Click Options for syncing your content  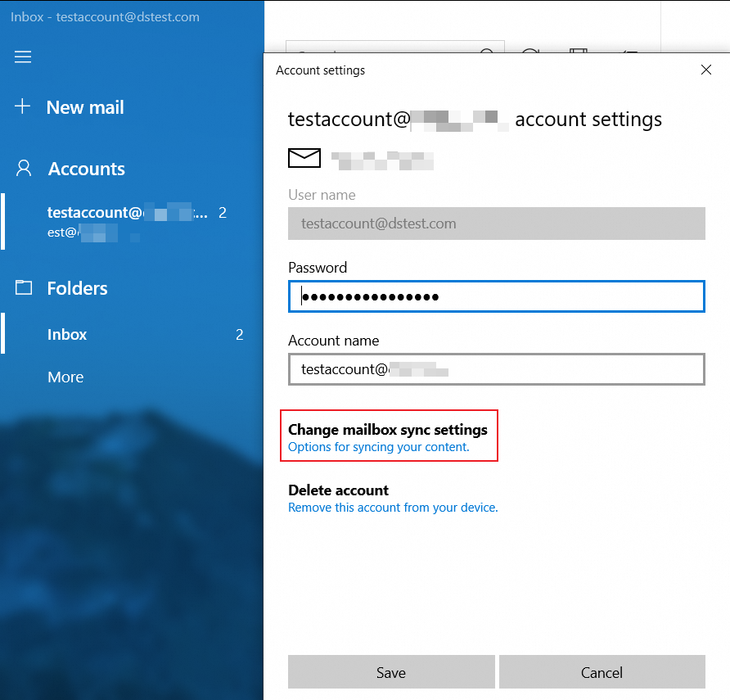tap(378, 447)
